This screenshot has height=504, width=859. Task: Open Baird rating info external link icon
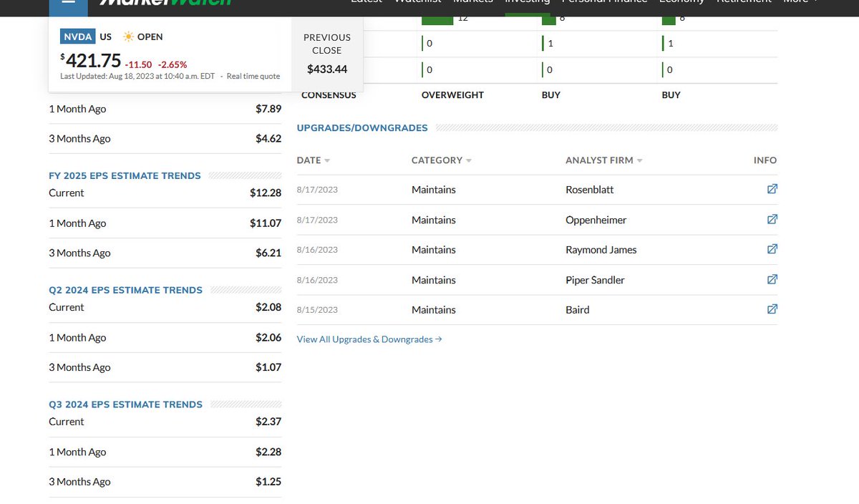click(772, 309)
